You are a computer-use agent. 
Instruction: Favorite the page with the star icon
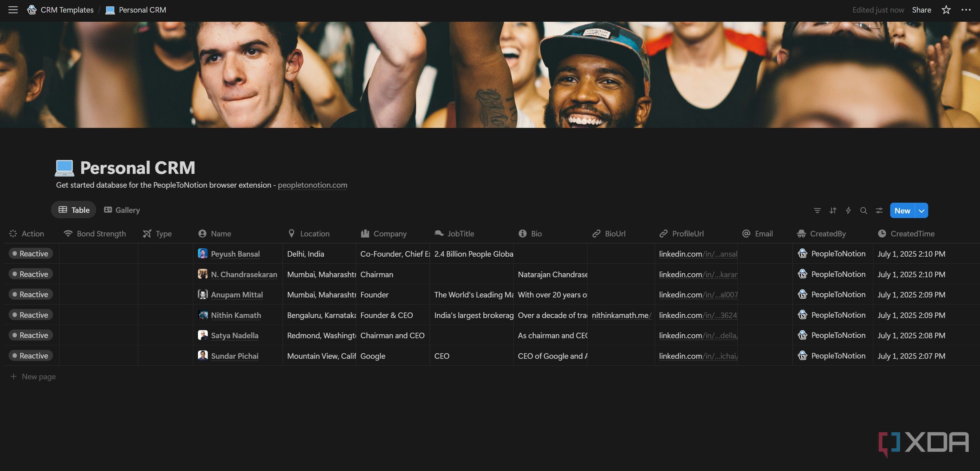click(946, 10)
